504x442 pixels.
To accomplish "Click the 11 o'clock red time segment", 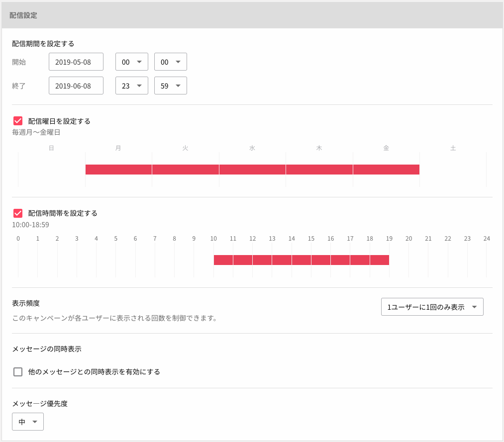I will pos(243,260).
